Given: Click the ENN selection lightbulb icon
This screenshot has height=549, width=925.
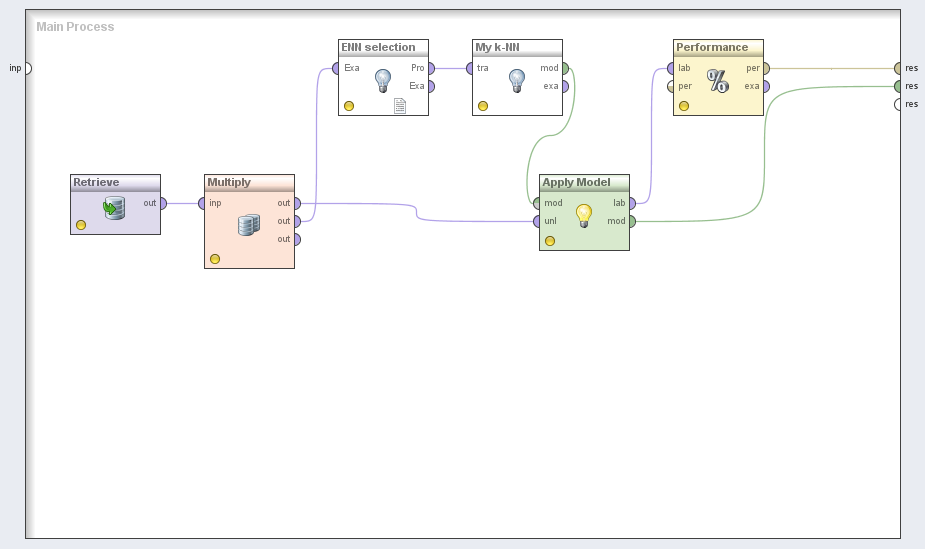Looking at the screenshot, I should [x=383, y=81].
